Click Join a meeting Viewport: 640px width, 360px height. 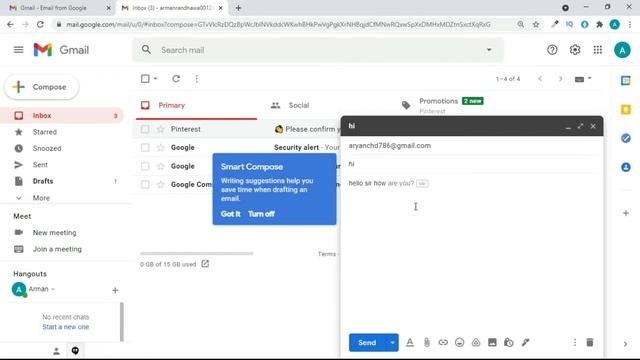(x=57, y=249)
